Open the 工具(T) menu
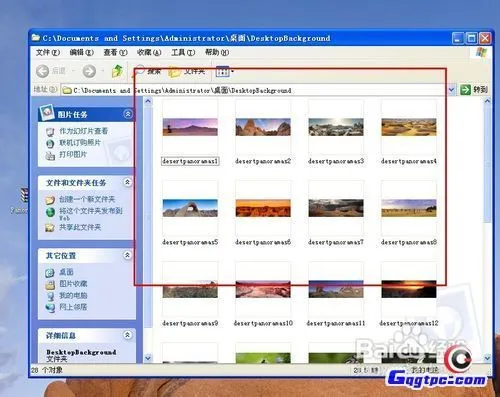 (x=183, y=53)
